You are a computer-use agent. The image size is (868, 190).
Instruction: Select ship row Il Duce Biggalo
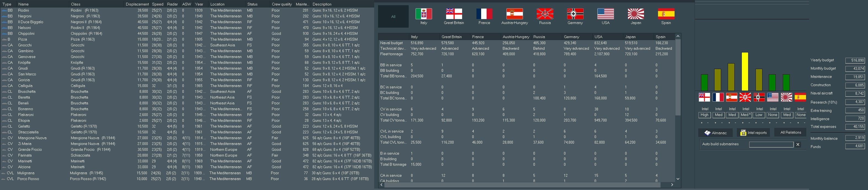(x=187, y=22)
